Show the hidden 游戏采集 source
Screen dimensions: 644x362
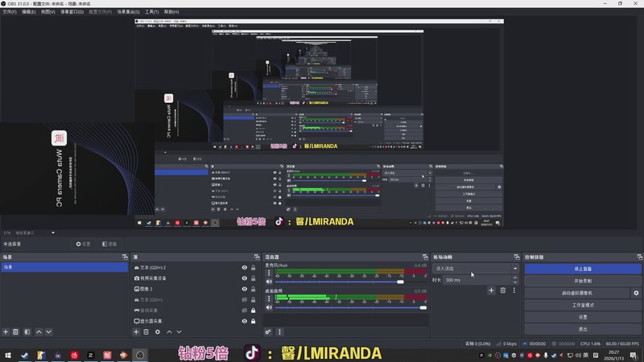(x=245, y=311)
